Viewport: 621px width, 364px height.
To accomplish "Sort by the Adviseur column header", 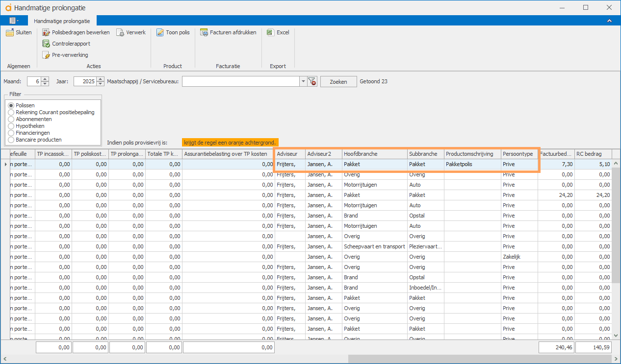I will pos(290,154).
